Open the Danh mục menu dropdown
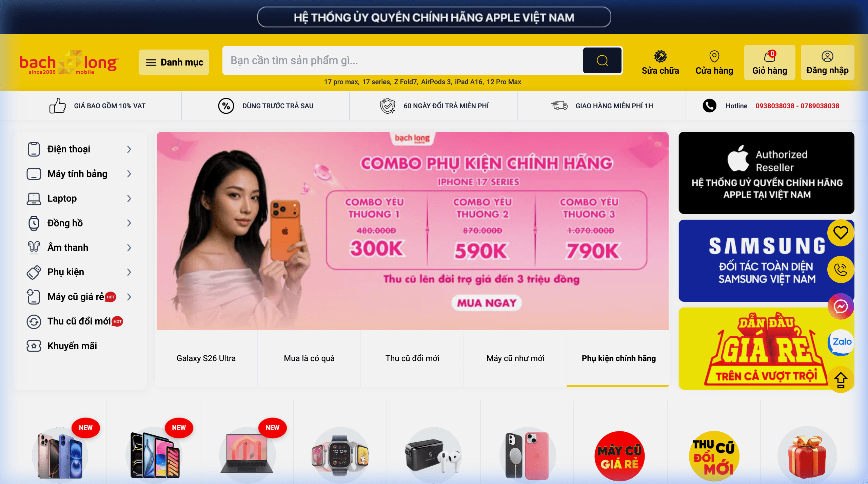This screenshot has height=484, width=868. 174,62
